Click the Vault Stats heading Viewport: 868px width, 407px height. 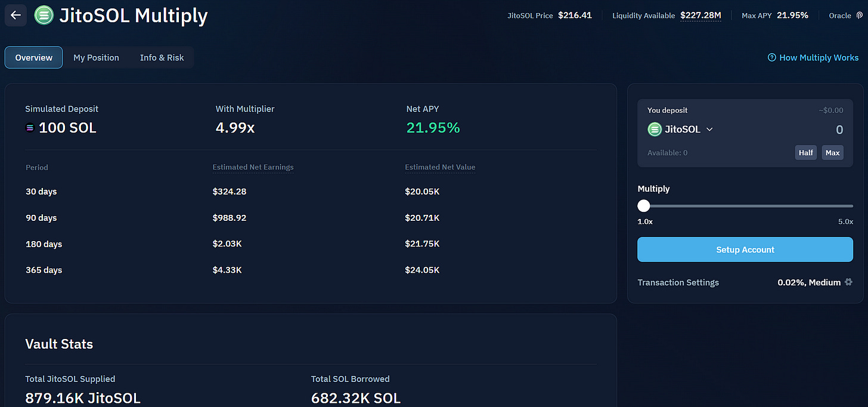click(x=59, y=344)
